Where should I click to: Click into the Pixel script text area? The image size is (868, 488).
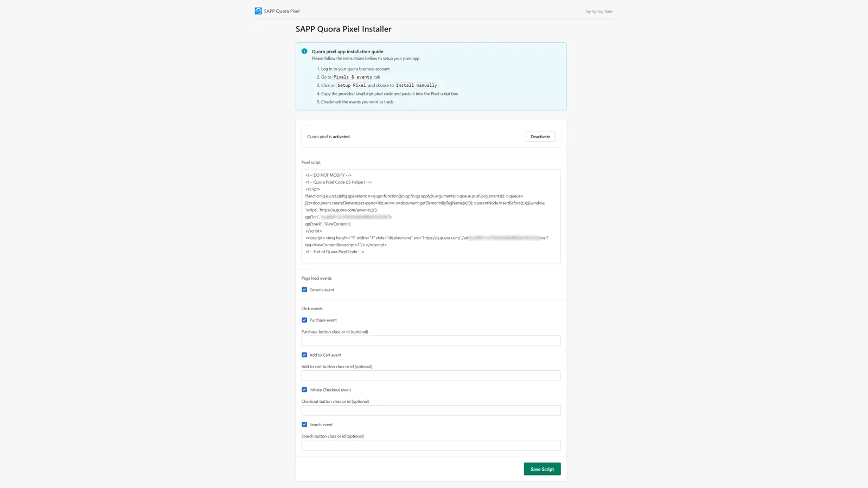point(431,216)
